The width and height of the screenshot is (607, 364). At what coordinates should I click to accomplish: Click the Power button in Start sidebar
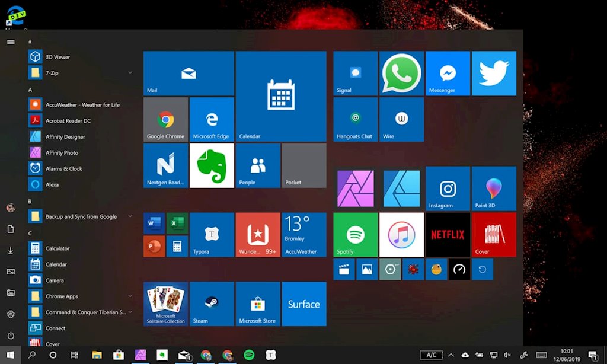[x=11, y=336]
